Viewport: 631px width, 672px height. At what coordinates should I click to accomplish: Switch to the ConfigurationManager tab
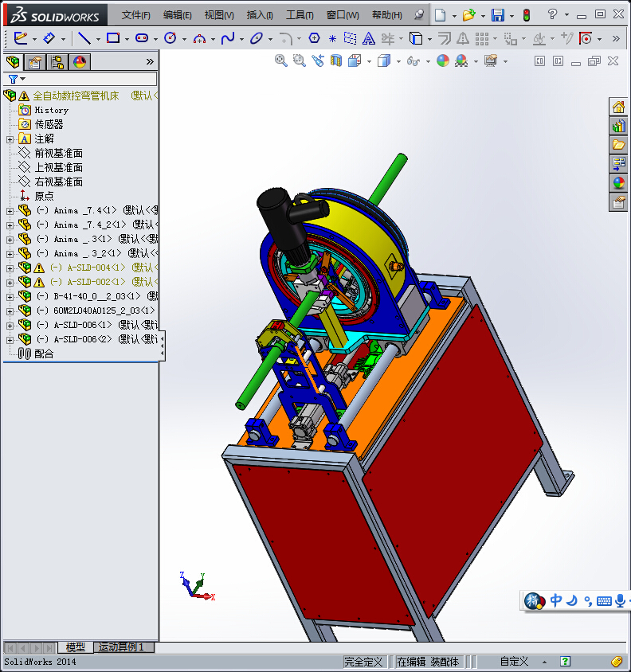pyautogui.click(x=57, y=63)
